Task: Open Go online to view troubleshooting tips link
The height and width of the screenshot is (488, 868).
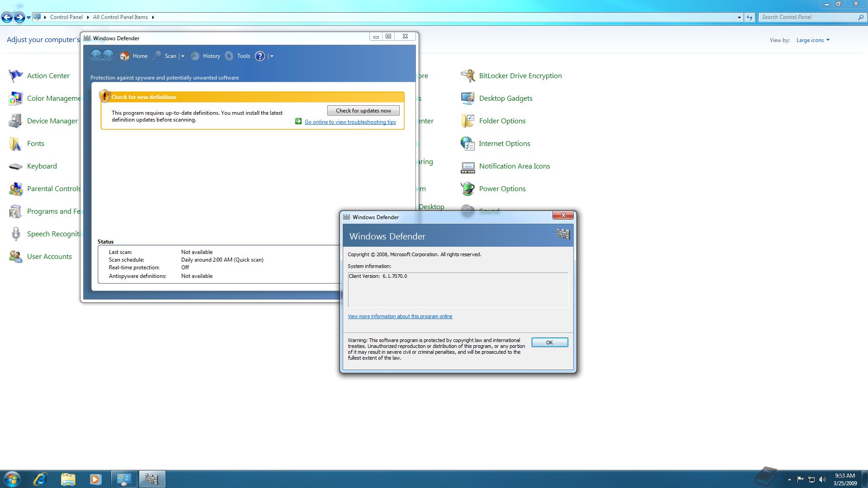Action: coord(350,122)
